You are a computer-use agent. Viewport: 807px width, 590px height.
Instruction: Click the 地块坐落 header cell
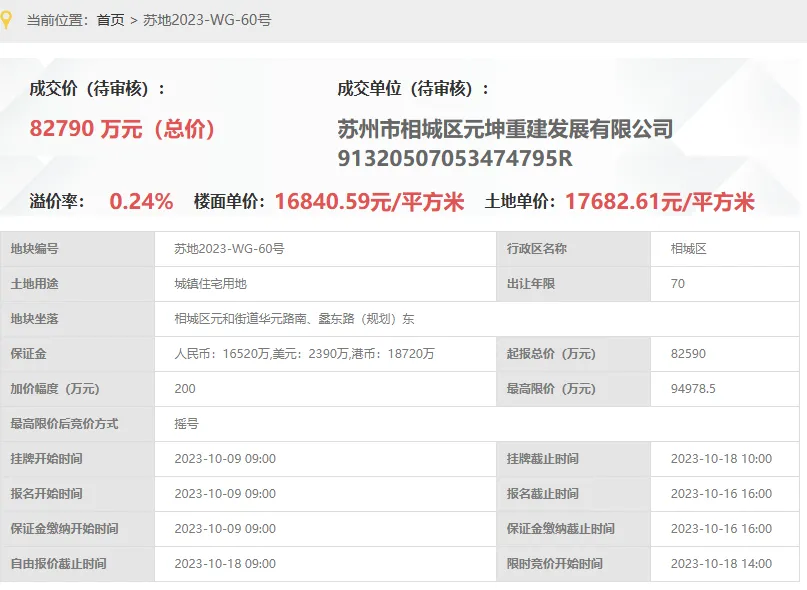(78, 319)
